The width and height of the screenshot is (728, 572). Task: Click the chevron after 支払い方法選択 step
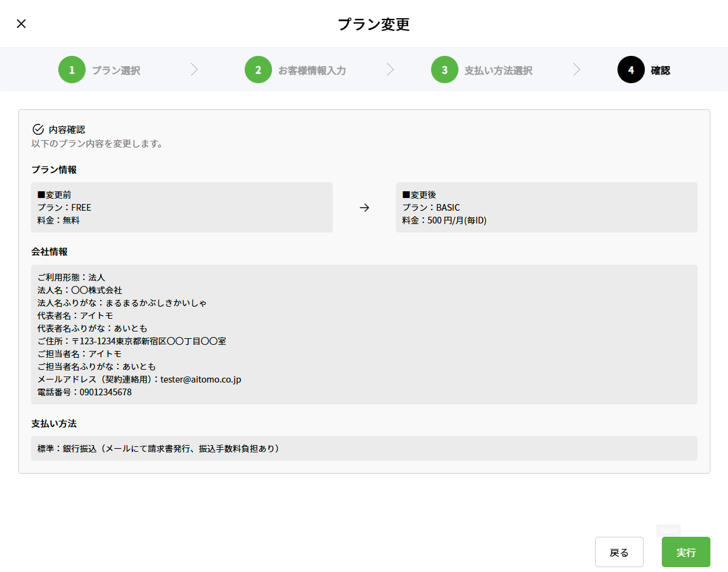(577, 70)
